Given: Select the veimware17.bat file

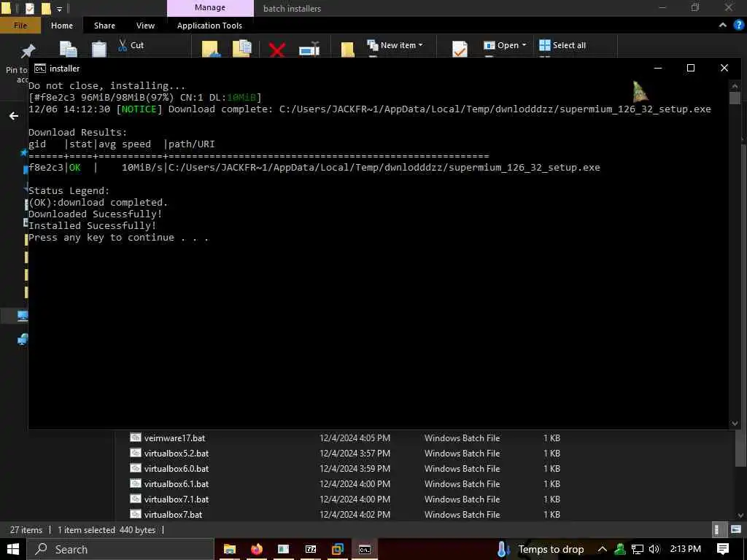Looking at the screenshot, I should click(174, 437).
